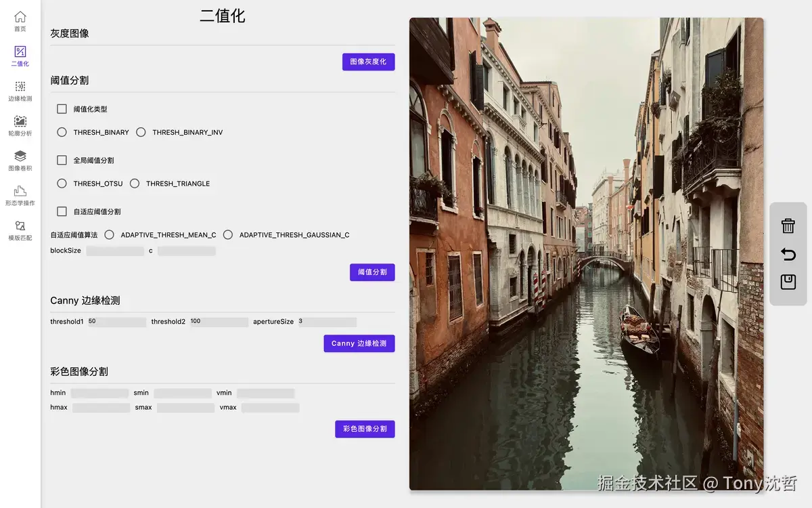
Task: Select the THRESH_OTSU radio option
Action: coord(62,183)
